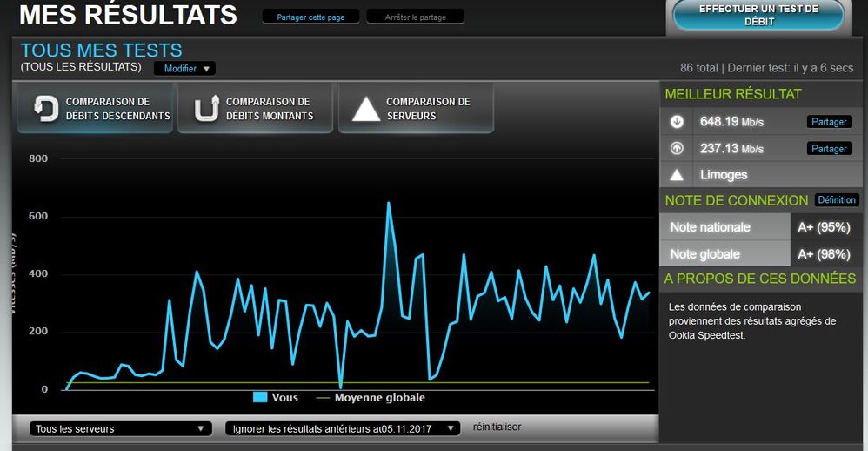Select the Comparaison de serveurs tab

(416, 109)
